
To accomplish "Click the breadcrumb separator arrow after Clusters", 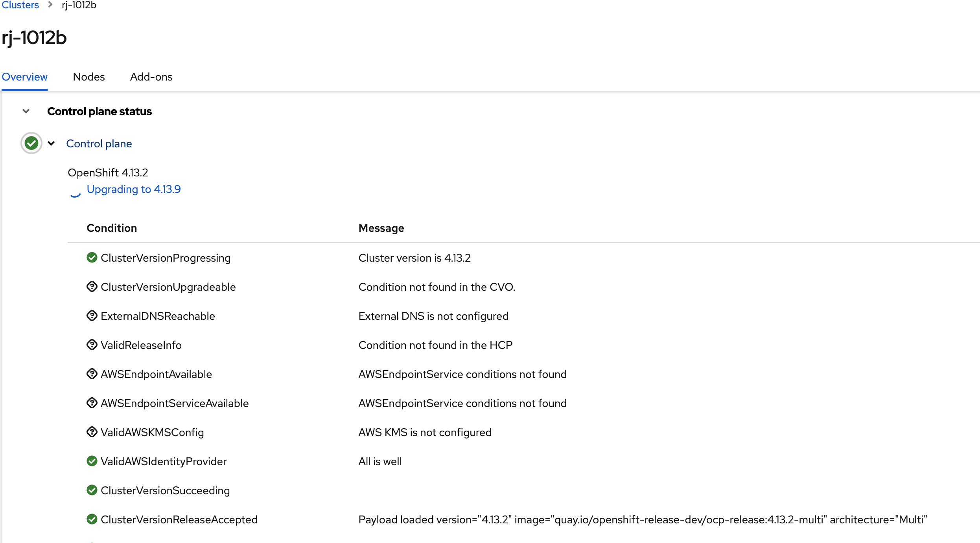I will coord(50,5).
